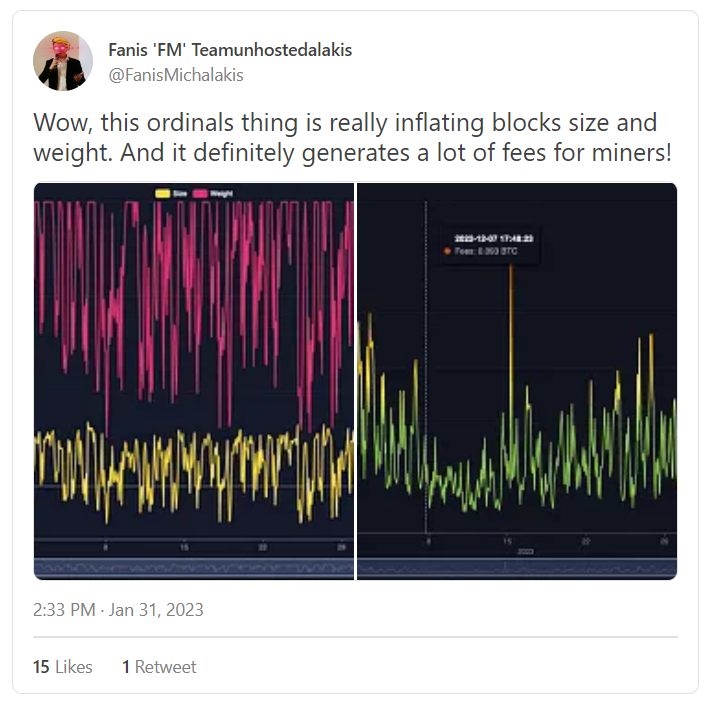Open the tweet timestamp 2:33 PM Jan 31, 2023
The width and height of the screenshot is (716, 707).
coord(118,610)
